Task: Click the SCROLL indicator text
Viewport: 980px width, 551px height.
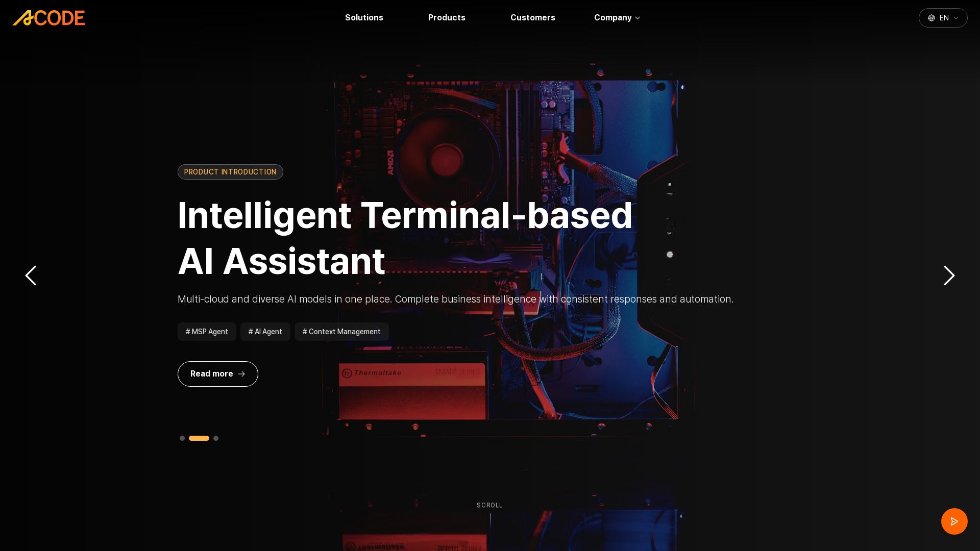Action: click(489, 505)
